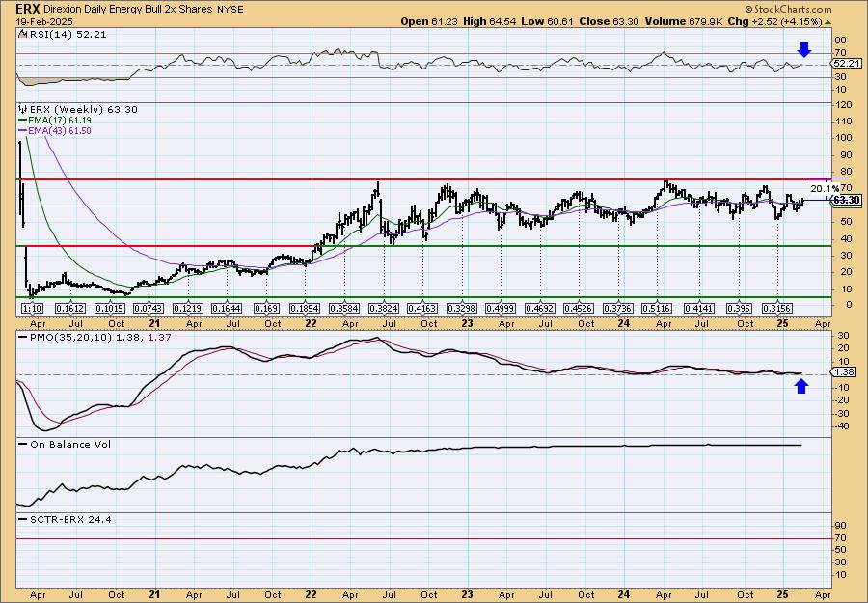The height and width of the screenshot is (603, 868).
Task: Click the 0.3298 dividend label
Action: [462, 308]
